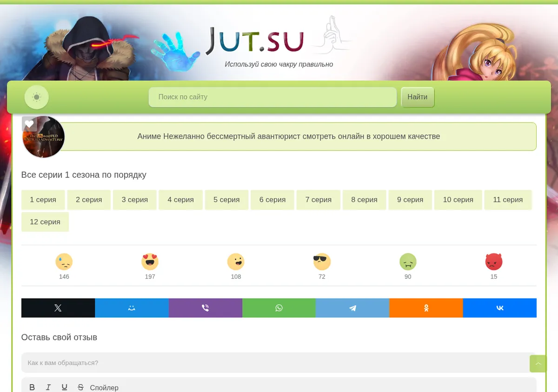558x392 pixels.
Task: Toggle bold formatting in review editor
Action: tap(32, 387)
